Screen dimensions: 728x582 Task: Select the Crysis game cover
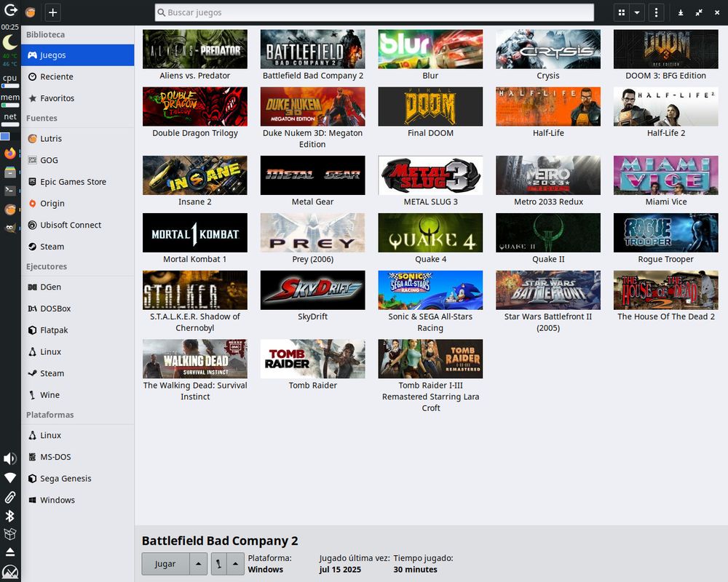(x=548, y=49)
